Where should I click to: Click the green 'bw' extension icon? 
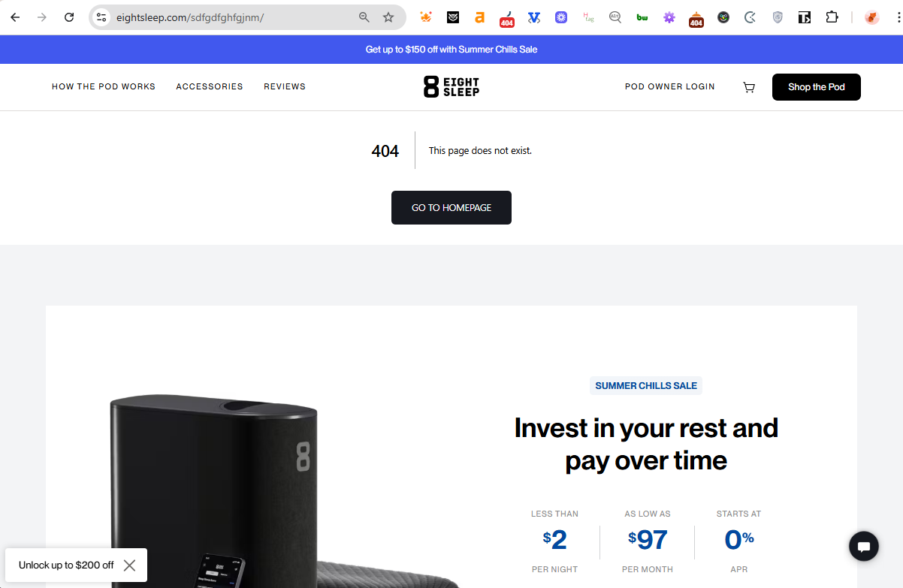tap(642, 17)
